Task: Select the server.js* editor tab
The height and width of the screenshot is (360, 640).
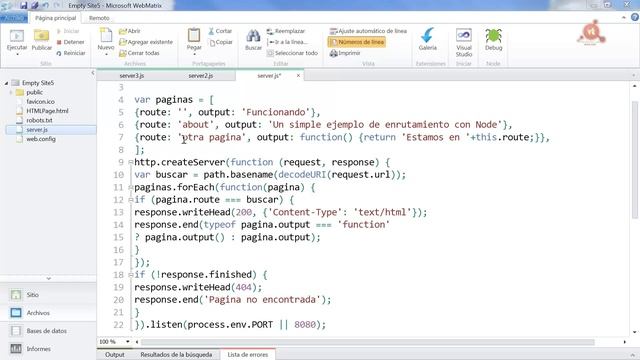Action: coord(269,76)
